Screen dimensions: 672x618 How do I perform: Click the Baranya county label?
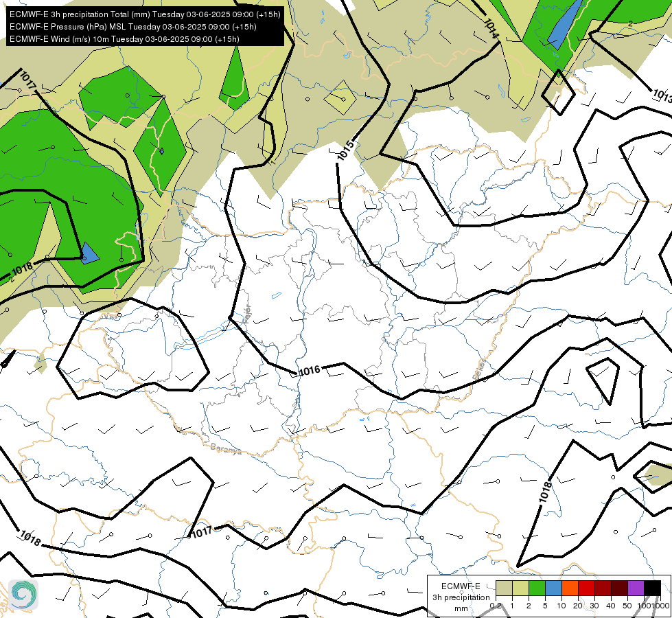226,449
